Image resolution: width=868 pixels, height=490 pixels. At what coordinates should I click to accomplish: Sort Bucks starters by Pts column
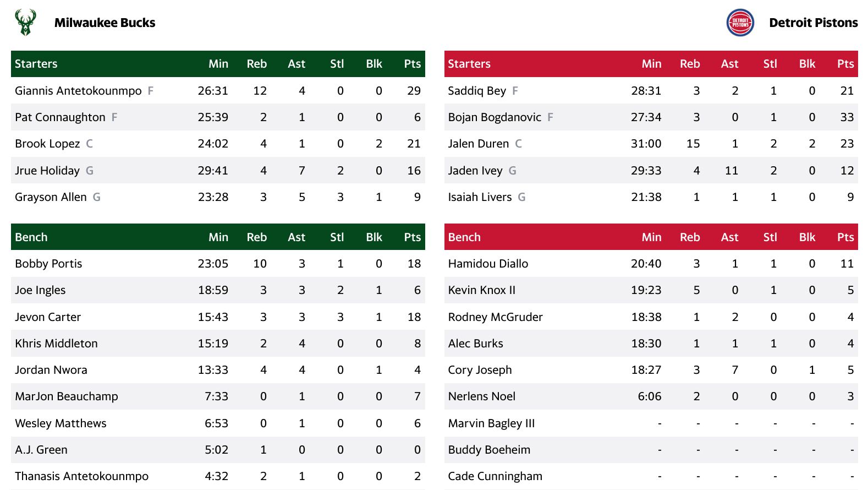[x=412, y=64]
